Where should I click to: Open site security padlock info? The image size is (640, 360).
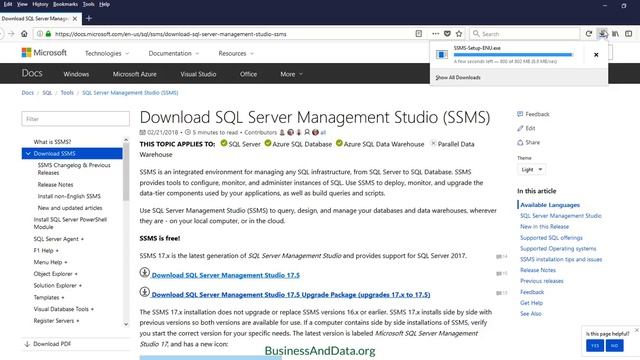point(48,34)
